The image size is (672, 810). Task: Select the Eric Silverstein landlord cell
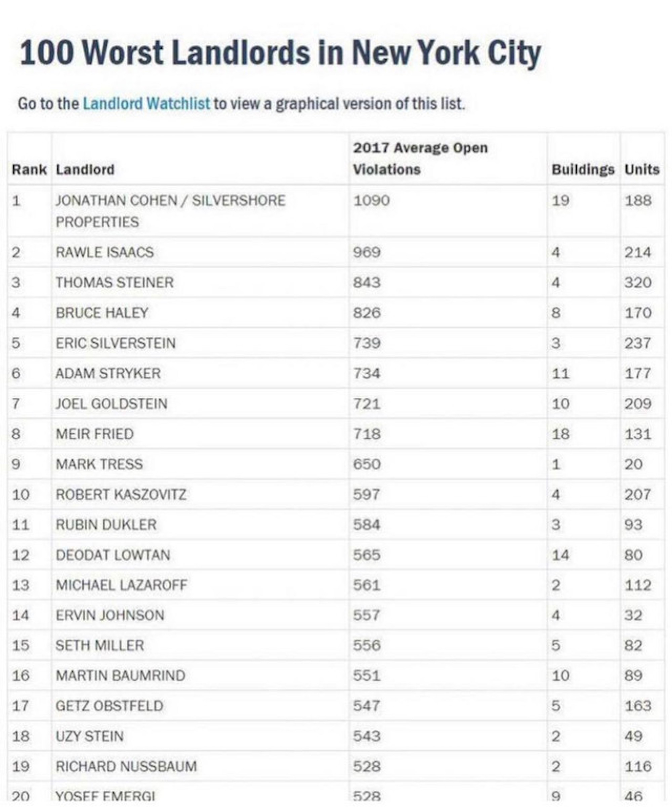coord(115,343)
